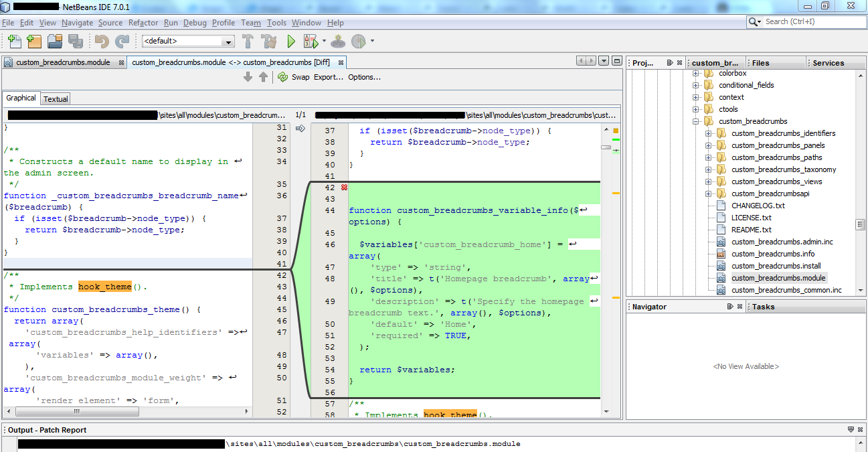Image resolution: width=868 pixels, height=452 pixels.
Task: Click the New Project toolbar icon
Action: point(34,42)
